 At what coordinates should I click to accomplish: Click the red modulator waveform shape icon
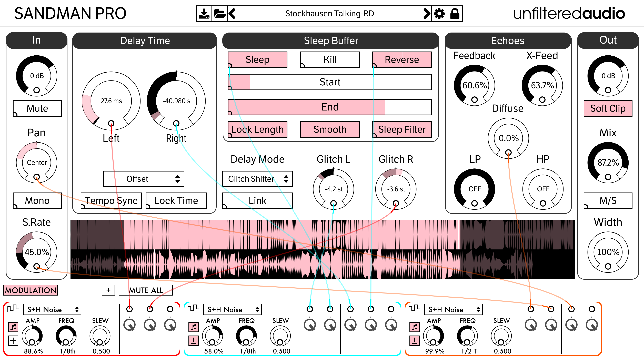click(x=13, y=309)
